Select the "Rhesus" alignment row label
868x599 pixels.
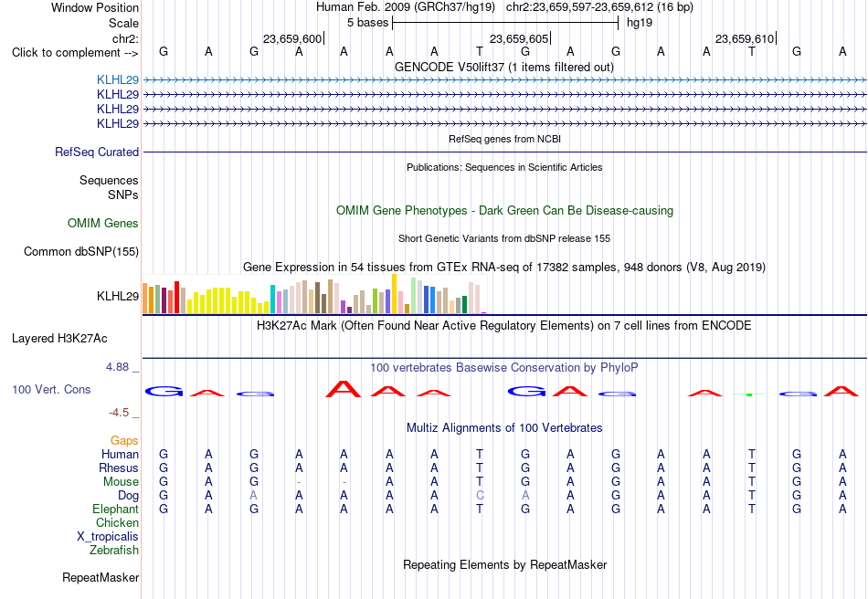click(119, 468)
